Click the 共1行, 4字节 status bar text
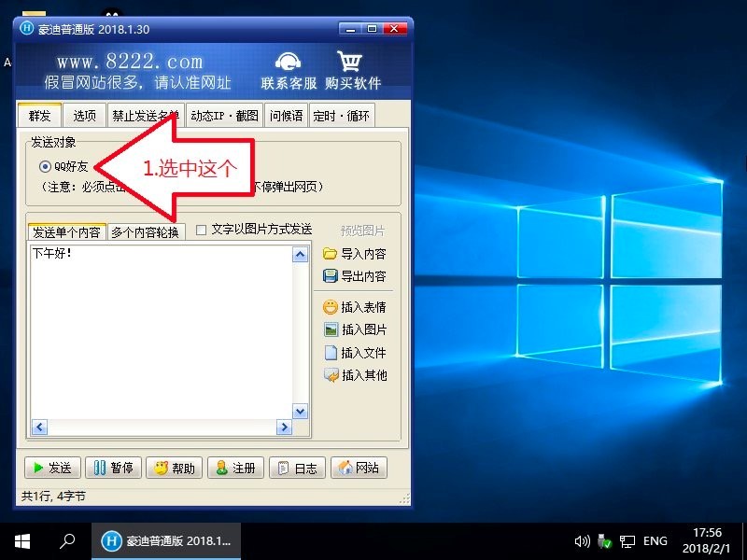 point(53,497)
